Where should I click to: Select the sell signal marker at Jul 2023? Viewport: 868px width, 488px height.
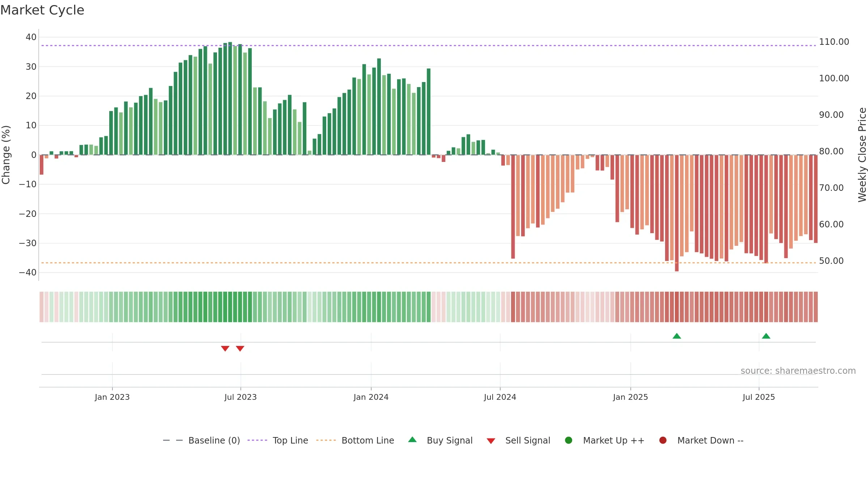pyautogui.click(x=240, y=348)
